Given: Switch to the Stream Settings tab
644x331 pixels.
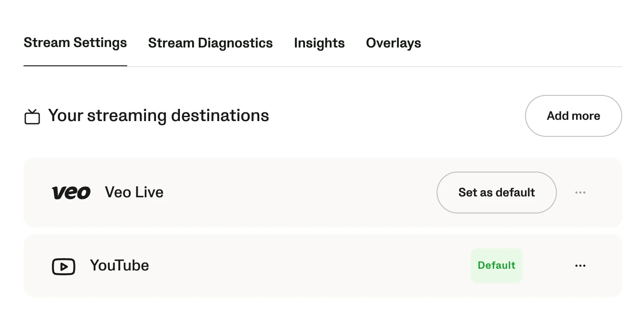Looking at the screenshot, I should point(75,43).
